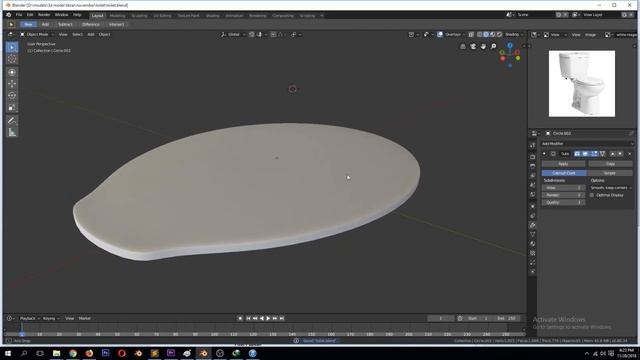Toggle snapping magnet in header

tap(252, 35)
